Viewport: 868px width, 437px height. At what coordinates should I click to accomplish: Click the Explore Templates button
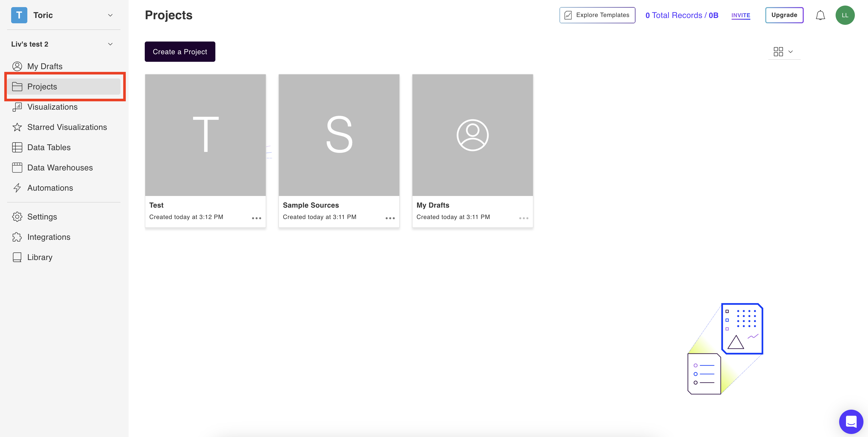coord(597,15)
